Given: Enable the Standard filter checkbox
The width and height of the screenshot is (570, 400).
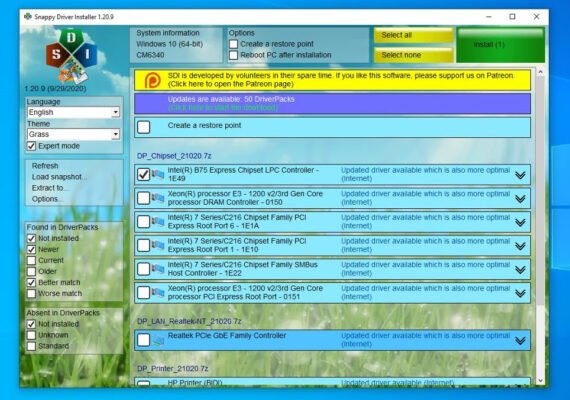Looking at the screenshot, I should (x=31, y=346).
